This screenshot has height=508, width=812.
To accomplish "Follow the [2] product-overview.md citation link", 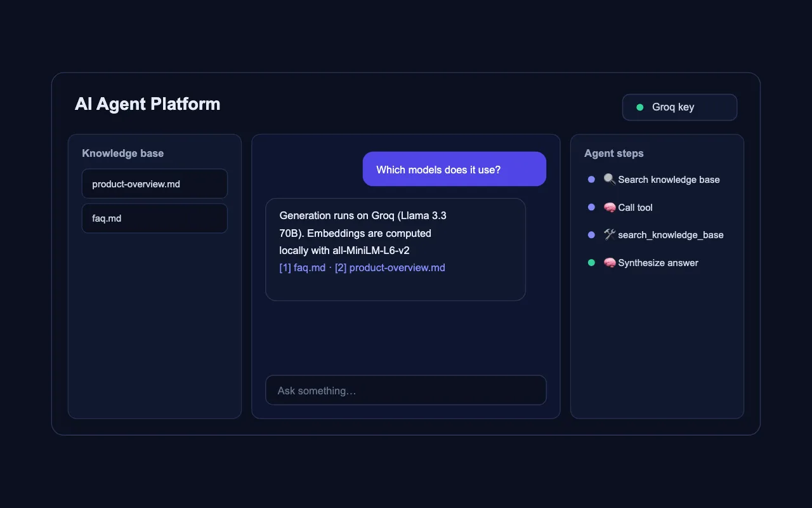I will pyautogui.click(x=390, y=268).
